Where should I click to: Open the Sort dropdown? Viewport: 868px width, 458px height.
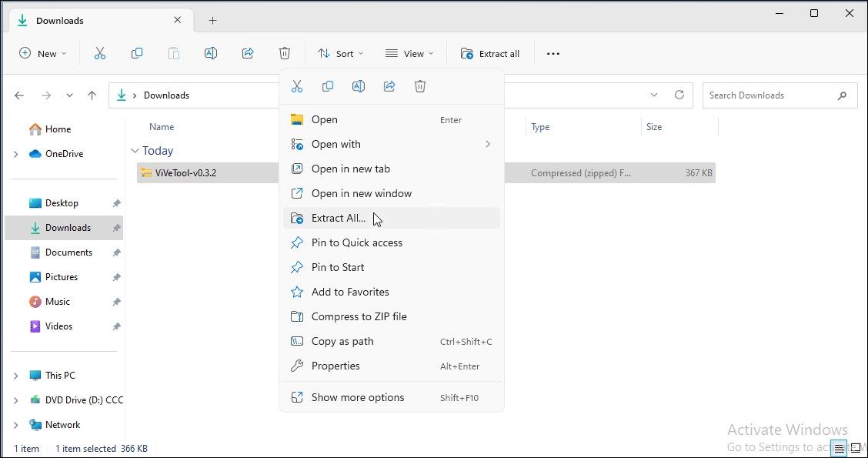click(340, 53)
